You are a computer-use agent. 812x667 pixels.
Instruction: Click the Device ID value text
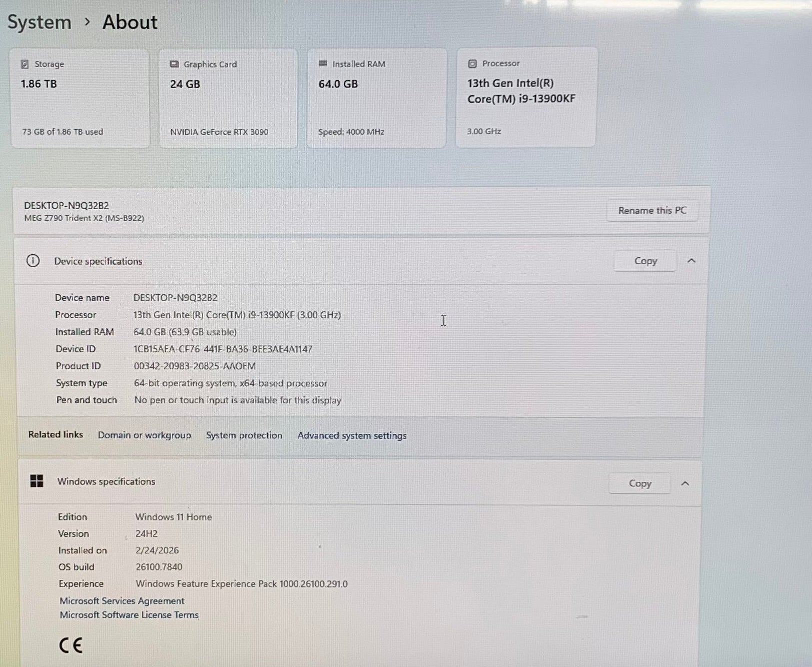click(x=223, y=349)
